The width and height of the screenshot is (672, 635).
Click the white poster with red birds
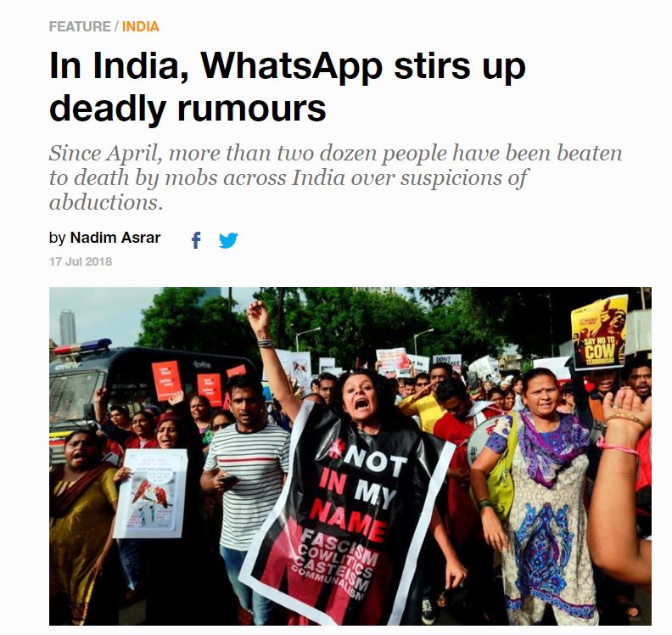click(x=150, y=493)
